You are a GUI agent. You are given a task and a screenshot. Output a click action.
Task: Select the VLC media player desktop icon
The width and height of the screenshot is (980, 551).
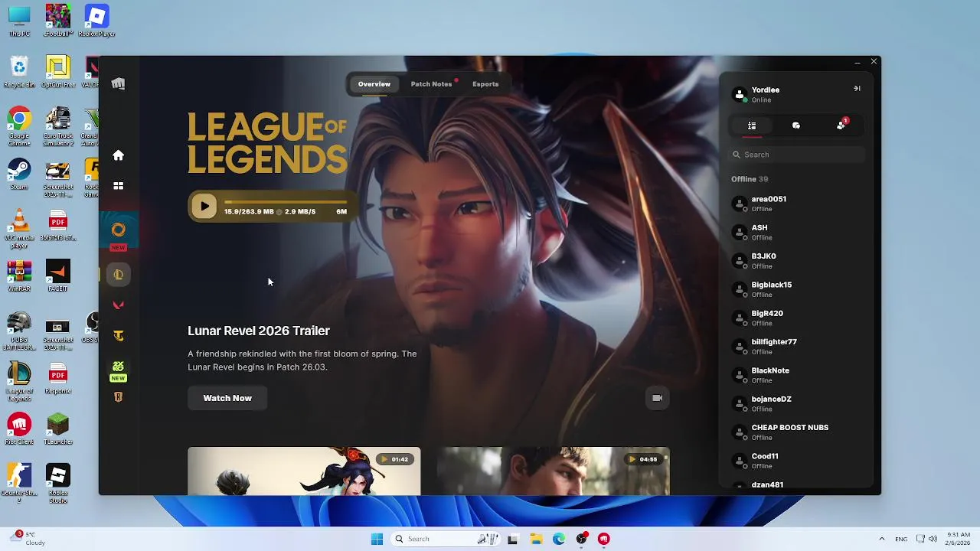pyautogui.click(x=19, y=230)
